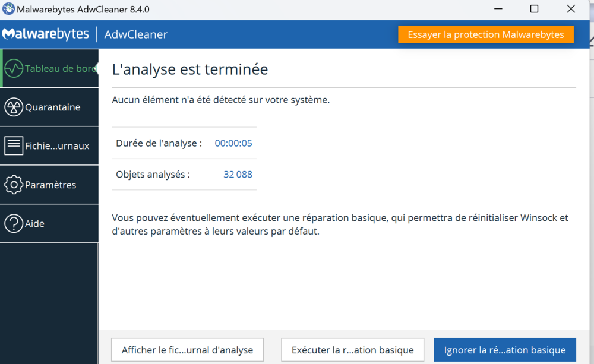Image resolution: width=594 pixels, height=364 pixels.
Task: Click the AdwCleaner app icon in title bar
Action: tap(8, 10)
